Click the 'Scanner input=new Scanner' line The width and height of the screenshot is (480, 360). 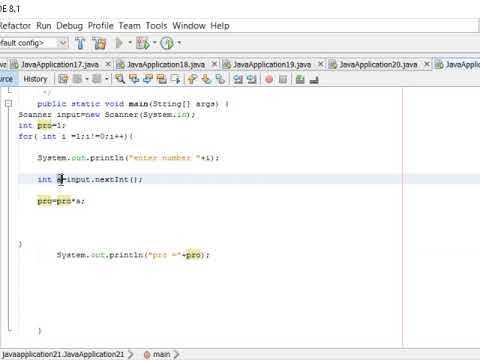point(107,115)
